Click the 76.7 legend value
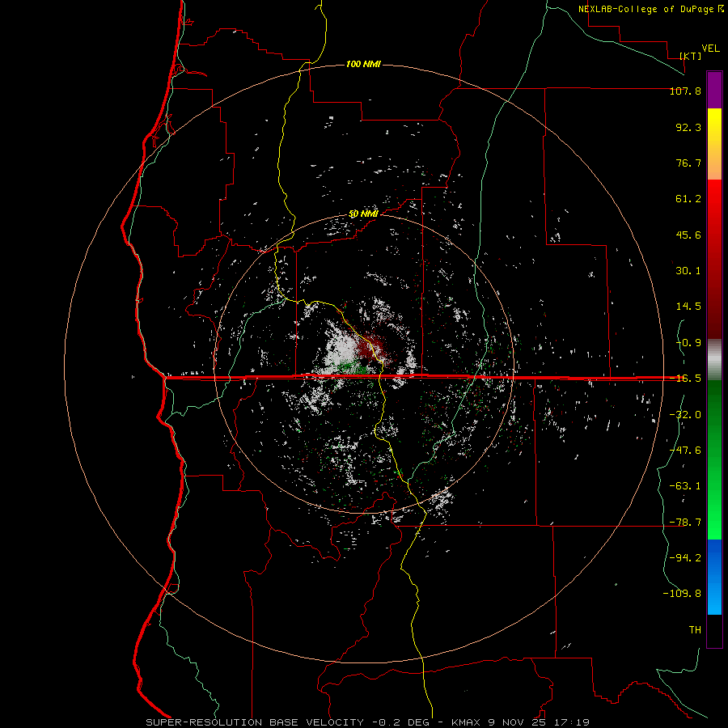The image size is (728, 728). point(688,163)
